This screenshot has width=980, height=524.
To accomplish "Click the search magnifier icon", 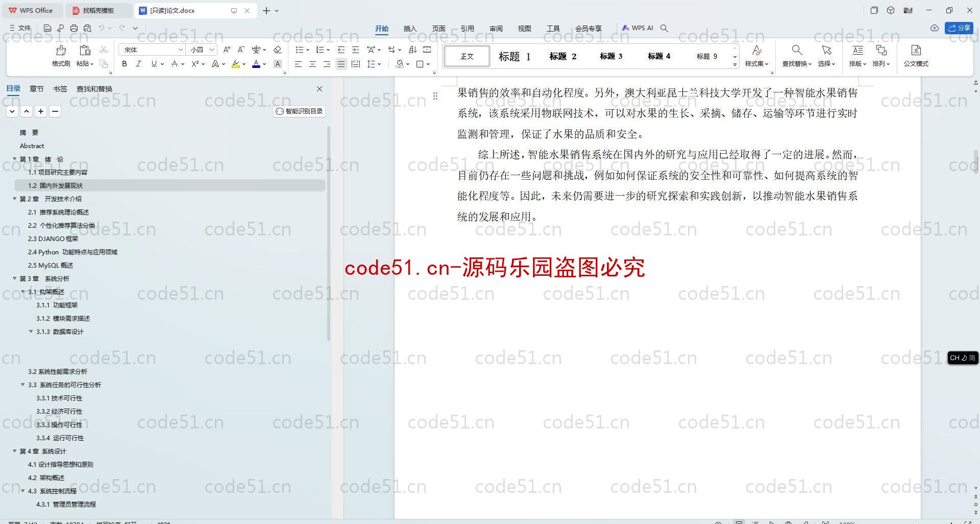I will pyautogui.click(x=664, y=28).
